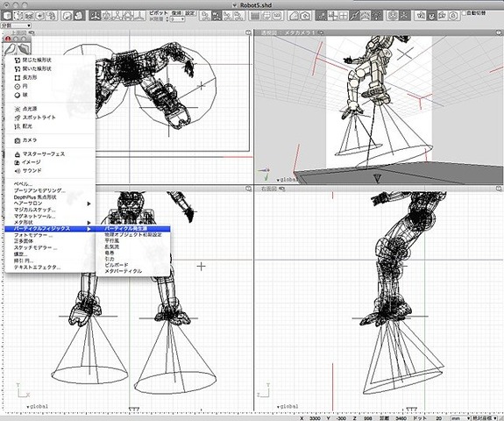Click the highlighted diagonal-line snap icon
504x421 pixels.
pyautogui.click(x=354, y=16)
